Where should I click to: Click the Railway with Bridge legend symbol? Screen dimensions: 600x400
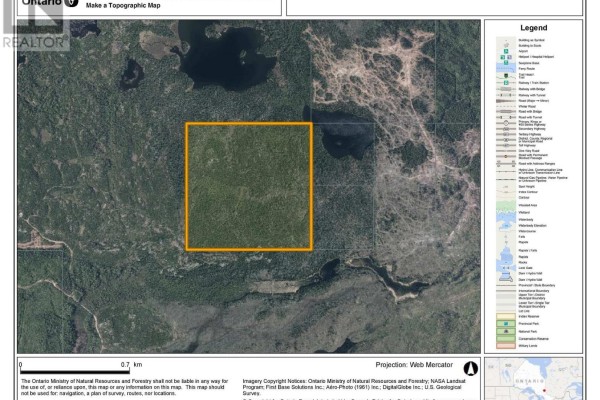[506, 89]
